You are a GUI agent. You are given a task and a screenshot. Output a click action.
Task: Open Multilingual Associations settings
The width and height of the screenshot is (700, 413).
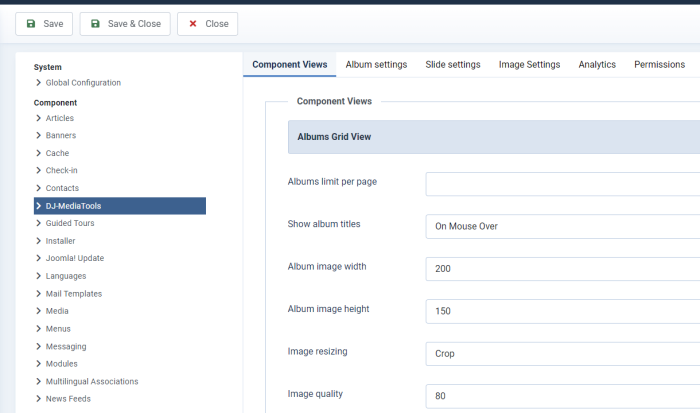(92, 381)
